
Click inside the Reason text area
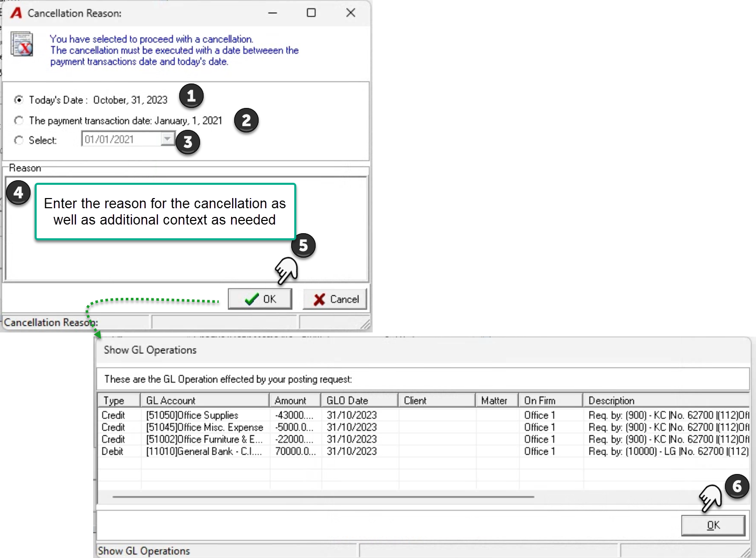186,229
